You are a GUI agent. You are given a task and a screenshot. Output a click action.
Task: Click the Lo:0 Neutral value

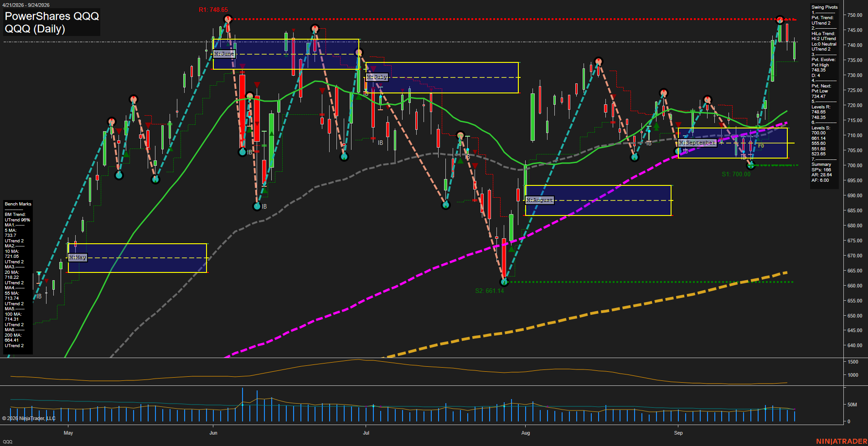[x=824, y=44]
